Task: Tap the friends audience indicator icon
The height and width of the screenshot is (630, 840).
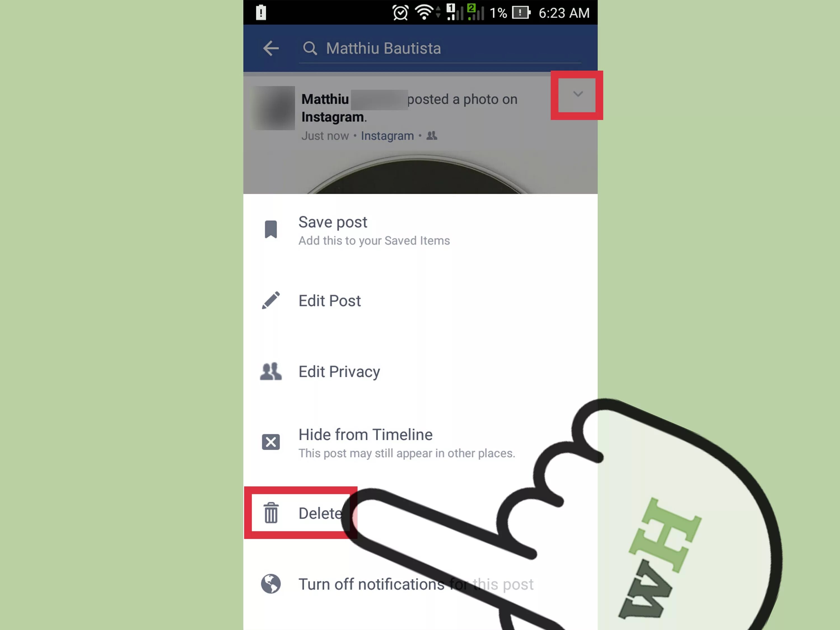Action: click(431, 136)
